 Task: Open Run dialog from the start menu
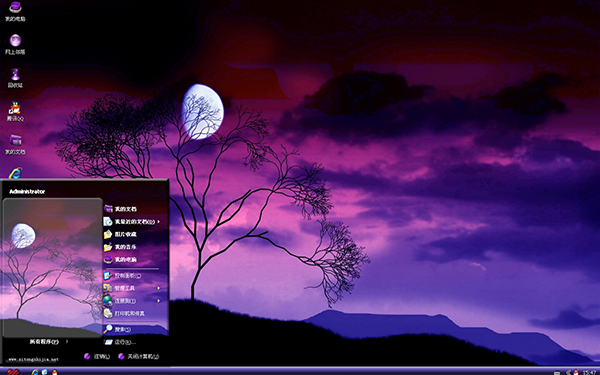[131, 342]
